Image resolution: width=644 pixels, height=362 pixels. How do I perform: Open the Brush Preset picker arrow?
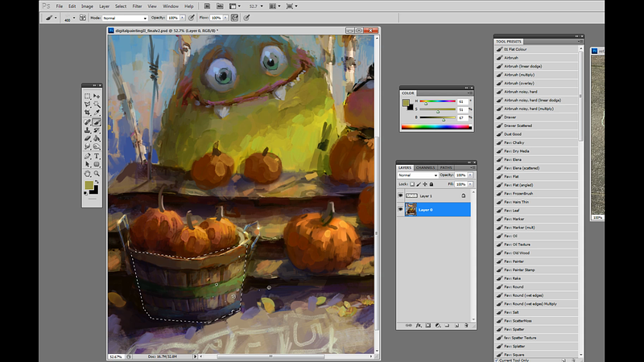tap(74, 18)
